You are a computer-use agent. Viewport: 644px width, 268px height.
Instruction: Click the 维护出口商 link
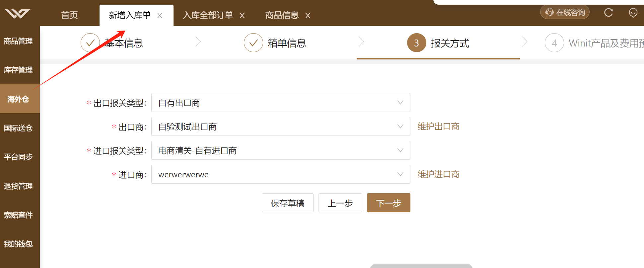pyautogui.click(x=438, y=127)
